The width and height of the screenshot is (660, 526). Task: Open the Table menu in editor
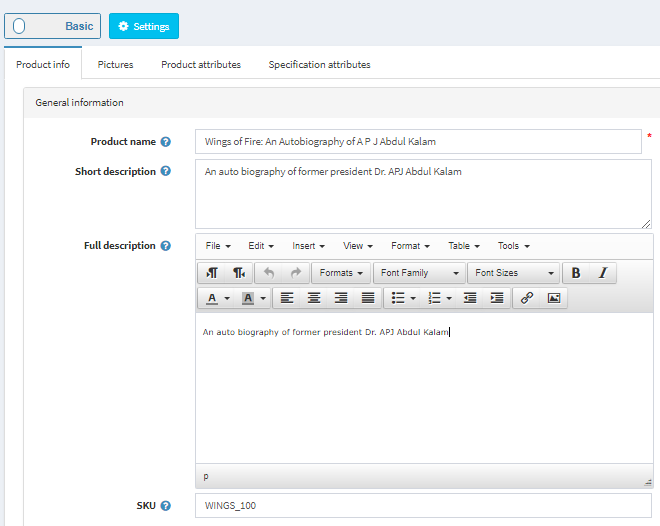click(x=464, y=246)
